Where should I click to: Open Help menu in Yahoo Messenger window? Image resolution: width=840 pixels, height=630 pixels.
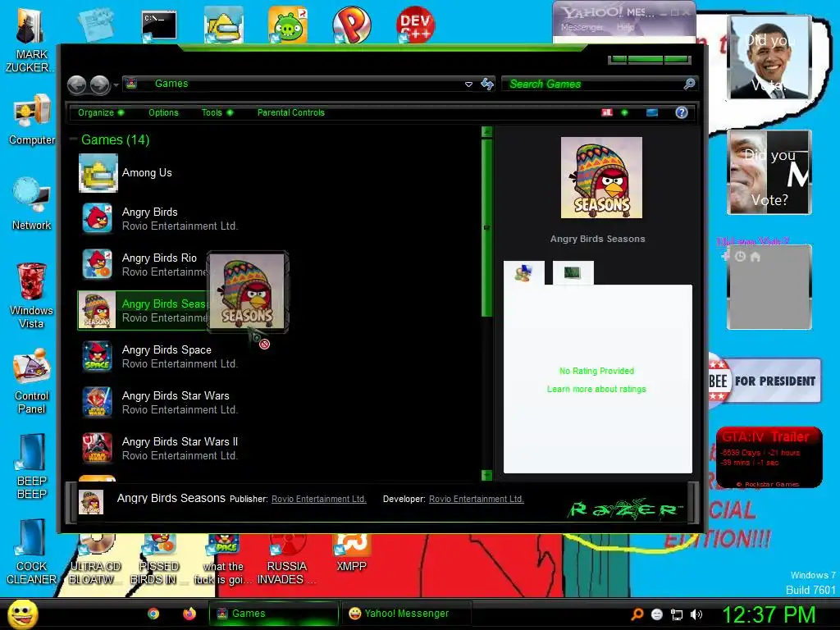click(625, 27)
